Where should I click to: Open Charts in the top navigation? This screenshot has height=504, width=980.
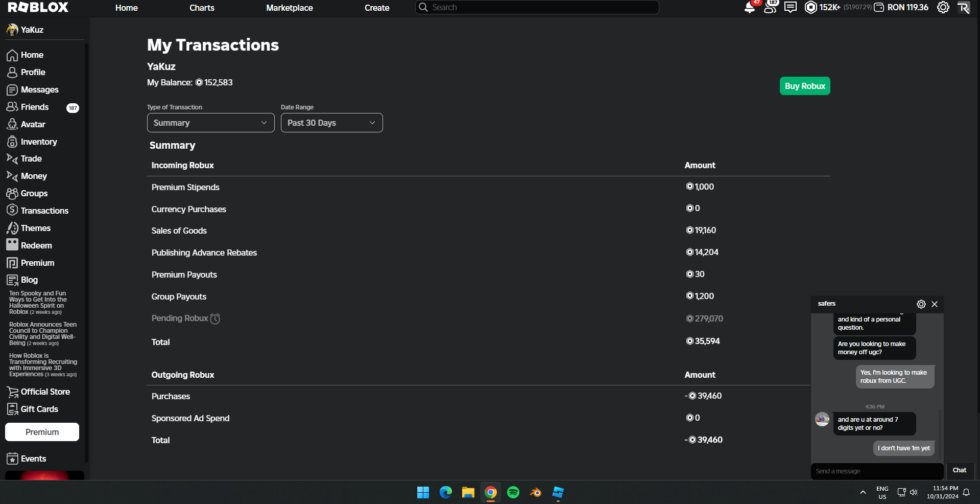(x=202, y=8)
